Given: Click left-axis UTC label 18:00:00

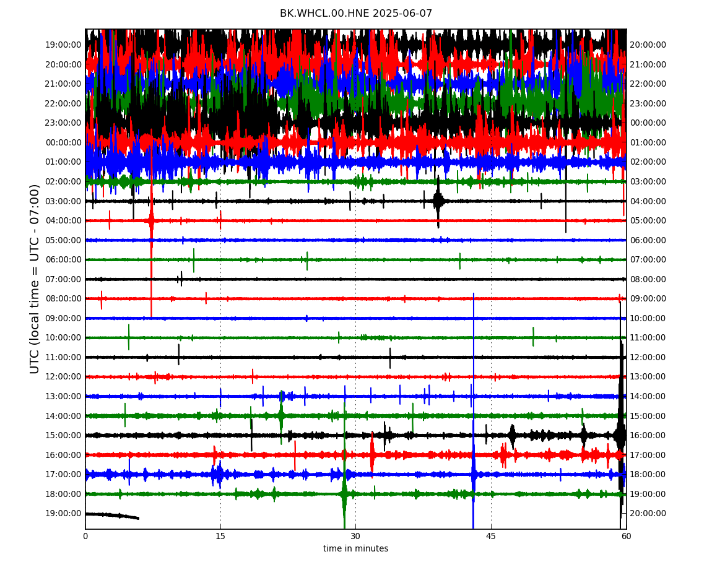Looking at the screenshot, I should [63, 494].
